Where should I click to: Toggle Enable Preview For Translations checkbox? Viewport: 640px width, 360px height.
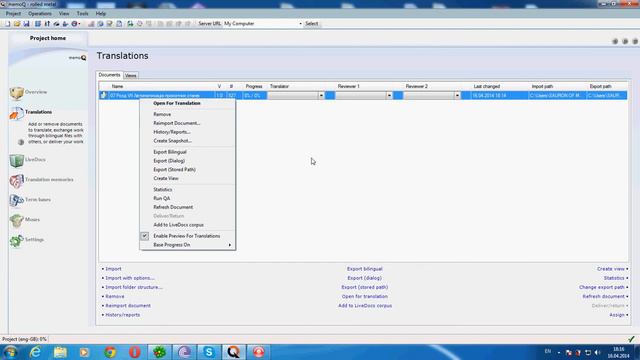[144, 236]
